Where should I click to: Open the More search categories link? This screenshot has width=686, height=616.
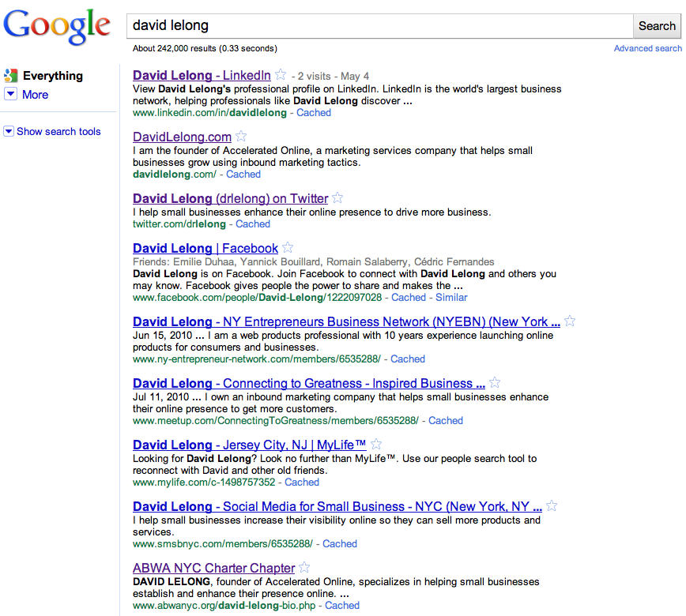coord(35,95)
